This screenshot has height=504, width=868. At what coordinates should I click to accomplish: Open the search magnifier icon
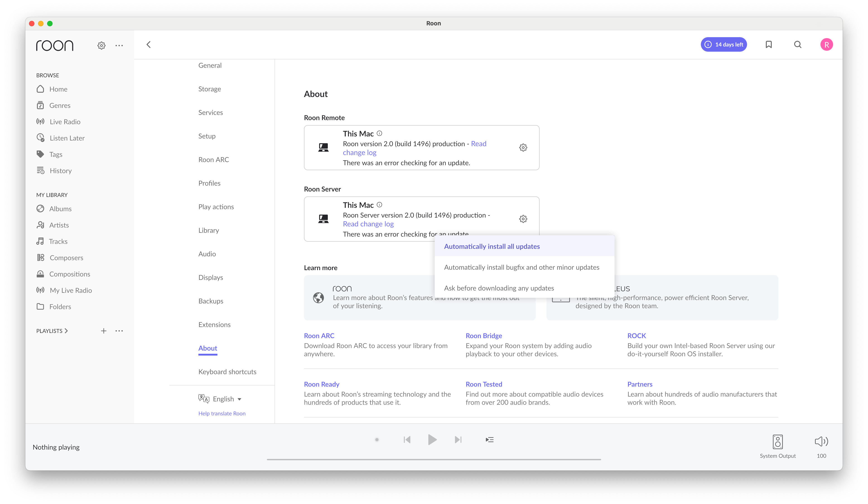[x=798, y=44]
